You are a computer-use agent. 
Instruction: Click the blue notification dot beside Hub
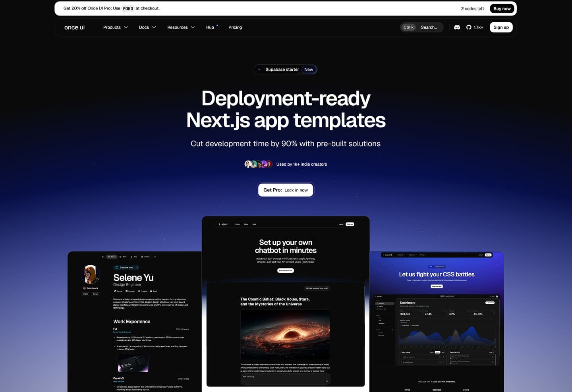pos(217,25)
